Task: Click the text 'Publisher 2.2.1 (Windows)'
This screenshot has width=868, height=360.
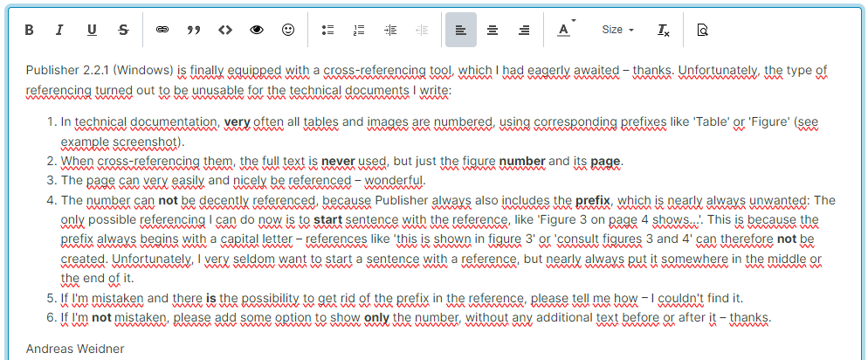Action: (x=100, y=71)
